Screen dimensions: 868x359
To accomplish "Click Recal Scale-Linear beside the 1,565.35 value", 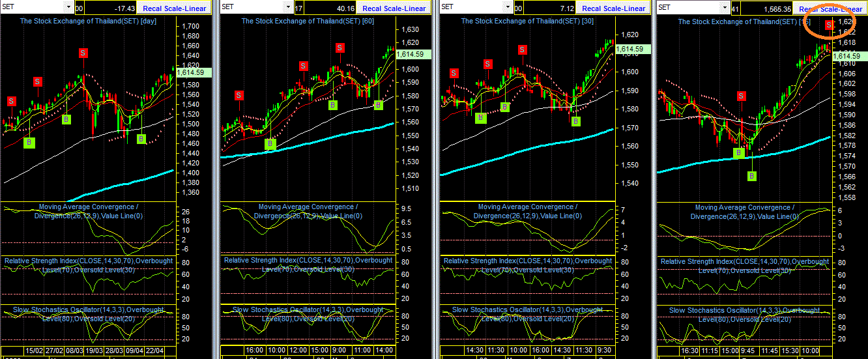I will click(x=830, y=8).
